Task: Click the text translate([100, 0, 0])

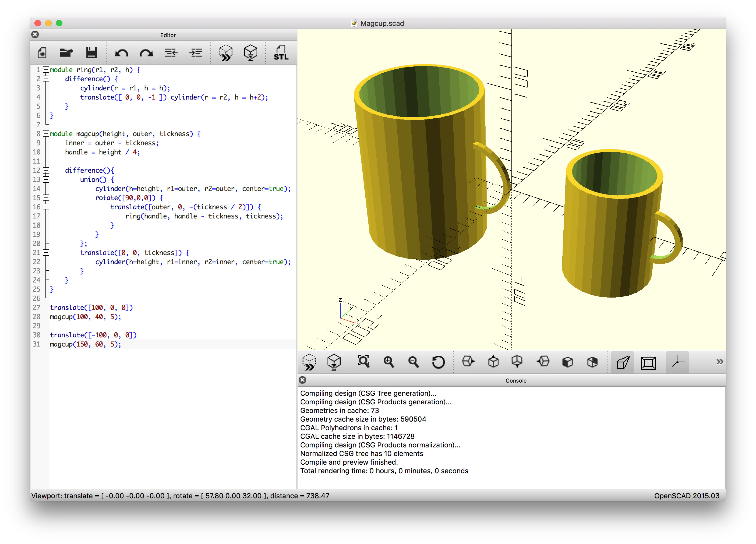Action: tap(91, 308)
